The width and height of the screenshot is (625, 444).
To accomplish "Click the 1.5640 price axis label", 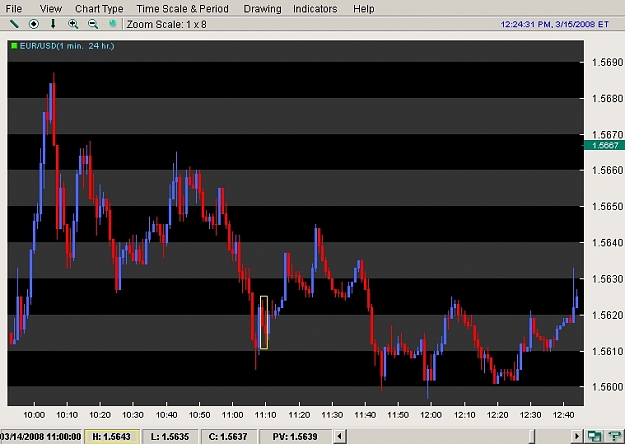I will click(607, 242).
